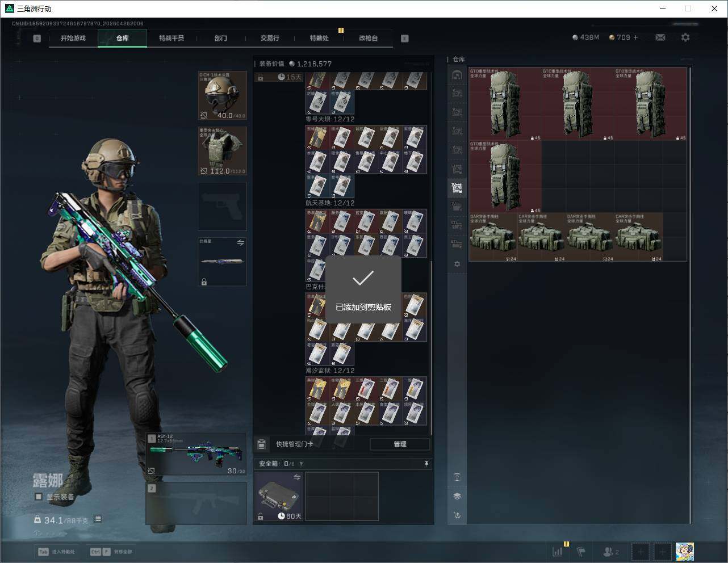Select the first GTO重型战术包 in top row
Screen dimensions: 728x563
click(x=505, y=104)
